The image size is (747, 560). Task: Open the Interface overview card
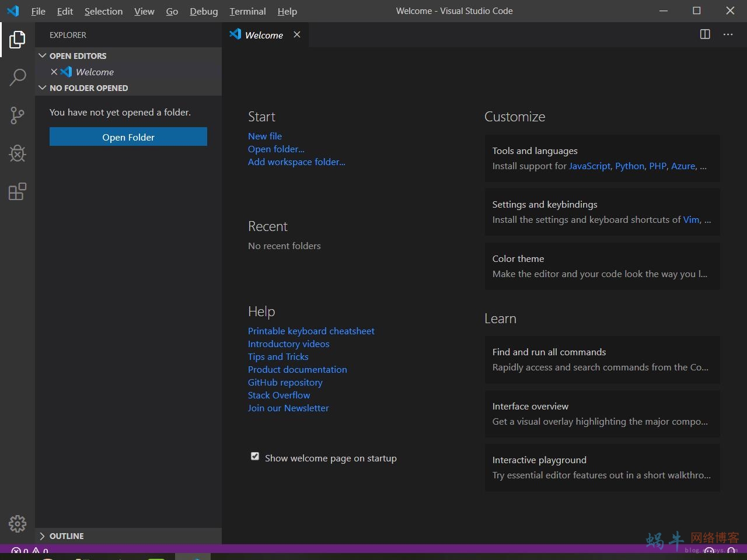(x=602, y=414)
